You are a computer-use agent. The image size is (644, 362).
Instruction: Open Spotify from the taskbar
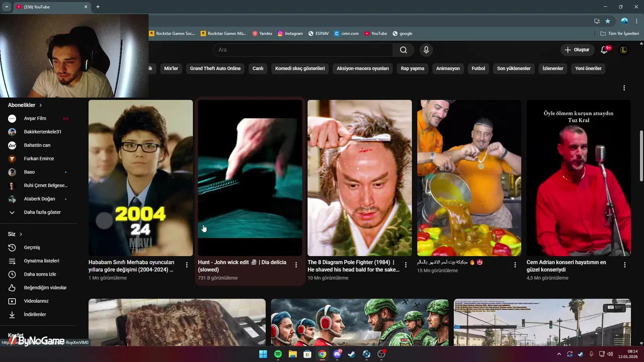point(278,354)
